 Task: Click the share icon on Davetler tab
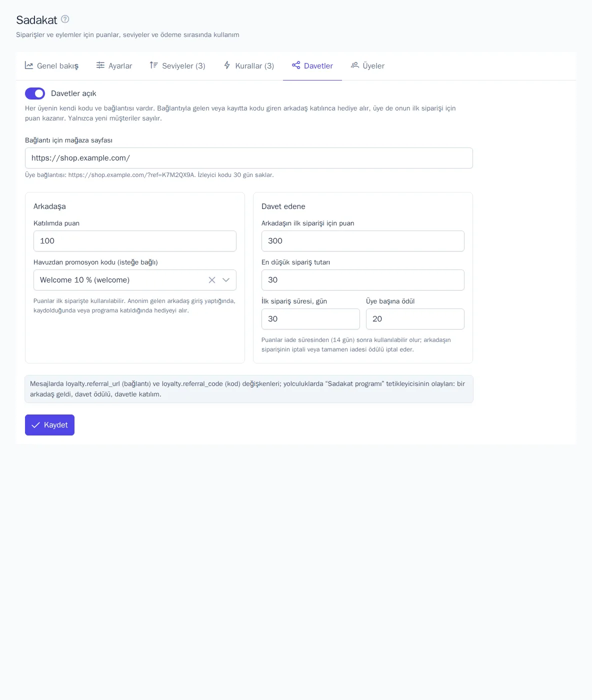[296, 65]
